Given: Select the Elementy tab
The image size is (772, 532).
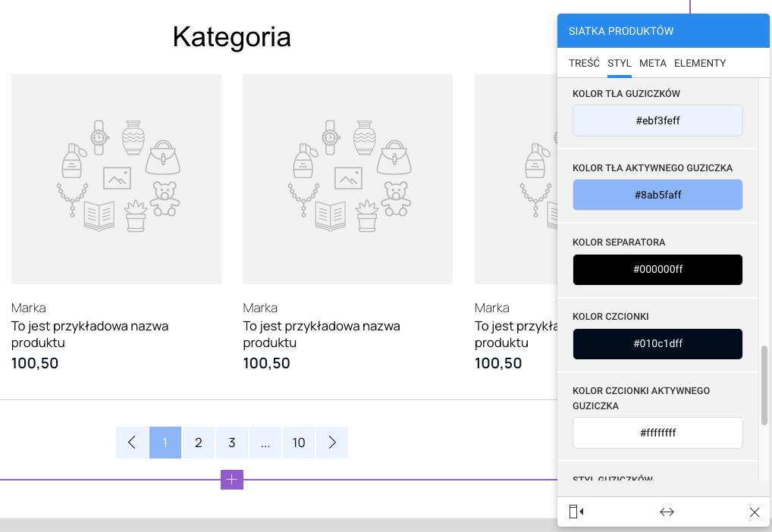Looking at the screenshot, I should click(x=700, y=63).
